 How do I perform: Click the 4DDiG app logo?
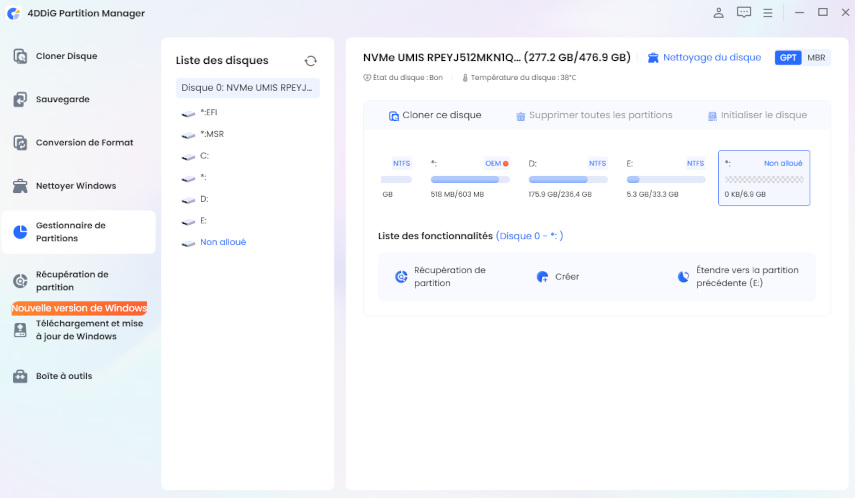(14, 13)
